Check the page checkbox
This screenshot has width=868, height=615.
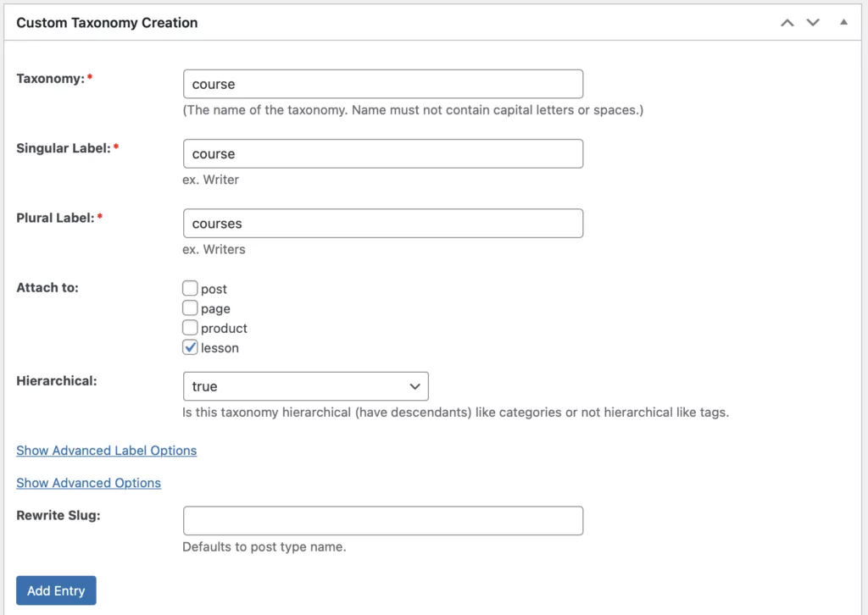[x=190, y=308]
